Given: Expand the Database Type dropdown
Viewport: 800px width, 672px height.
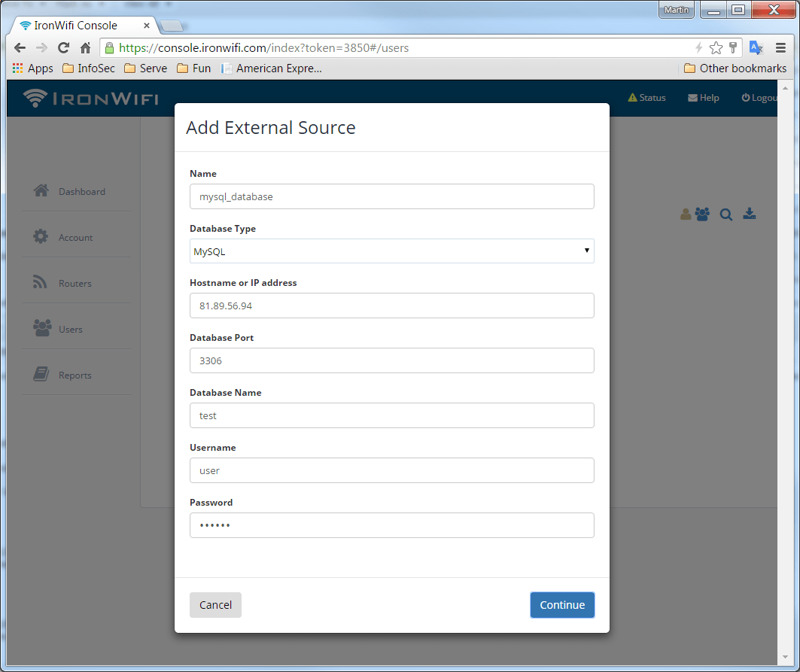Looking at the screenshot, I should click(x=391, y=251).
